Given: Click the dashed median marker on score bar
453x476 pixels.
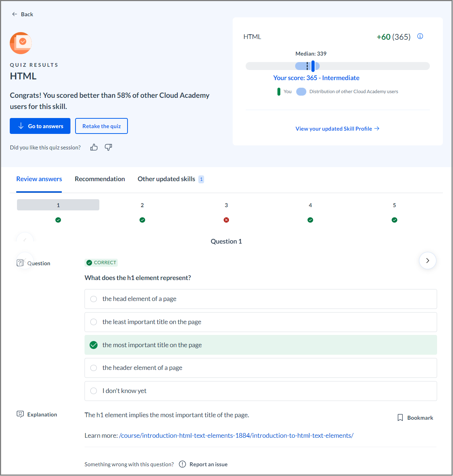Looking at the screenshot, I should pos(307,66).
